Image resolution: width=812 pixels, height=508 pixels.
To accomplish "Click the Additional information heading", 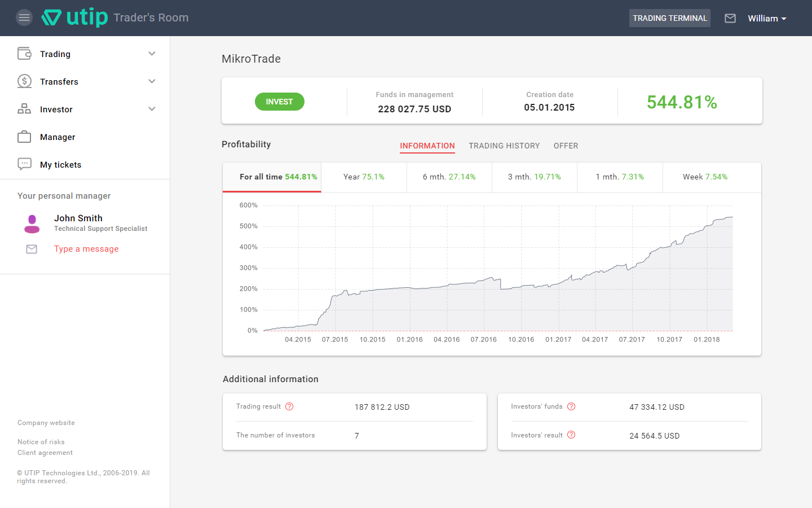I will click(x=271, y=379).
